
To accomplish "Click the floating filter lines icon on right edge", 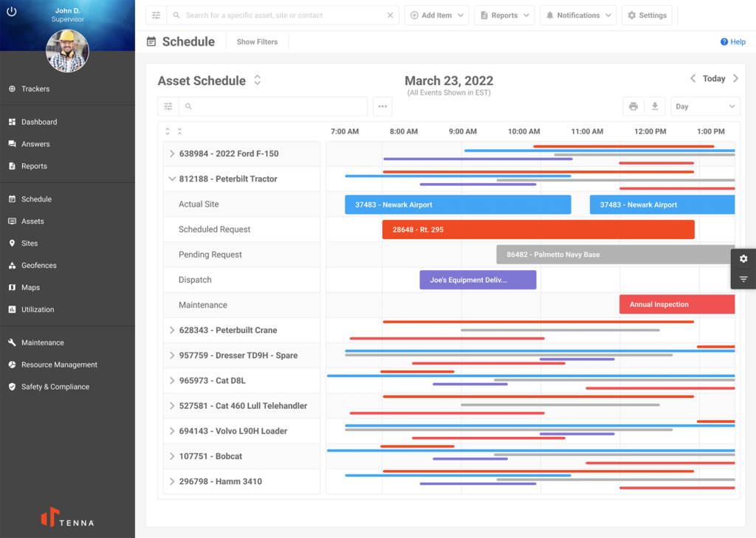I will (743, 279).
